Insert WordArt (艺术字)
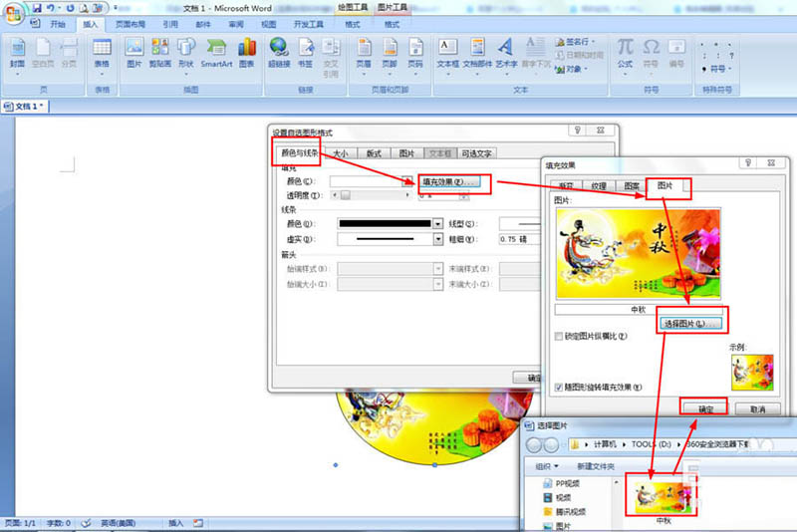 [x=506, y=56]
